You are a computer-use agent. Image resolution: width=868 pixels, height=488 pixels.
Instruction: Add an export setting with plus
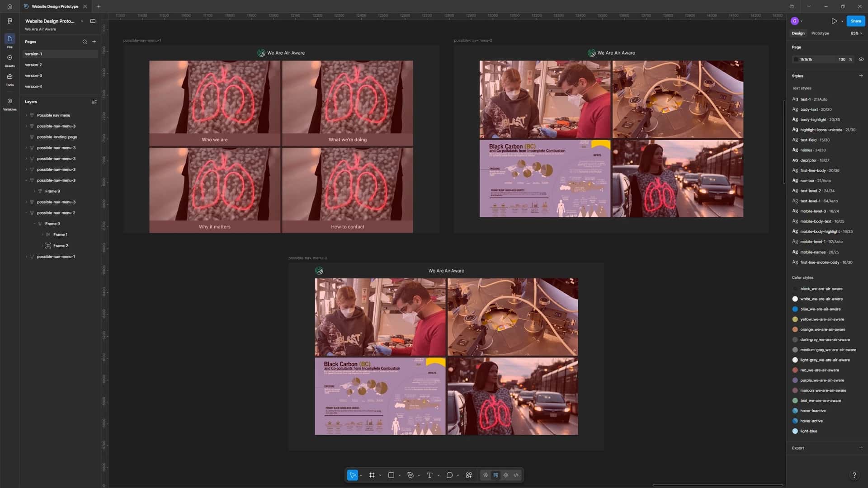[861, 448]
